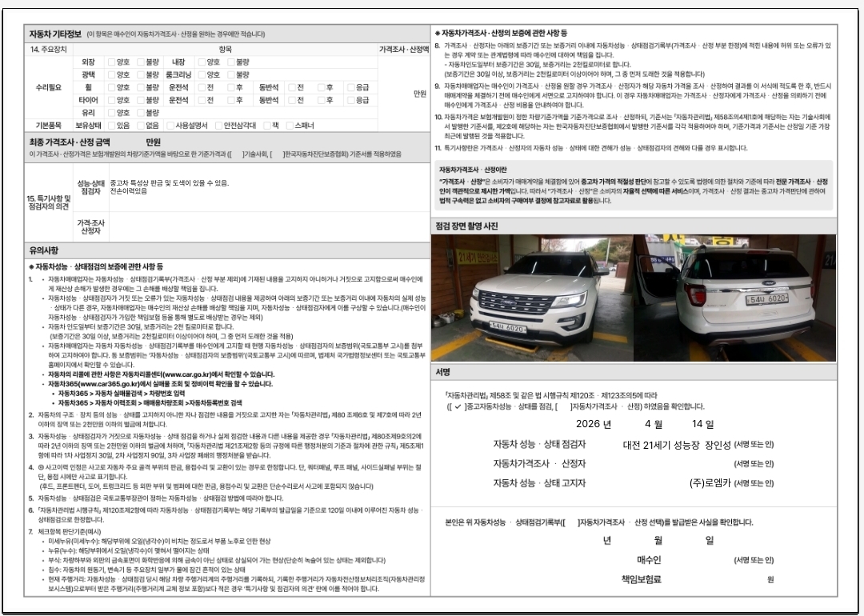This screenshot has height=616, width=864.
Task: Select inspection date 2026 년 text
Action: (594, 424)
